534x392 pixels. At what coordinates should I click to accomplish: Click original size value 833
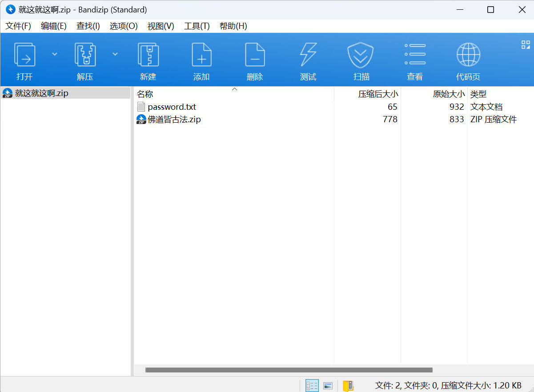pyautogui.click(x=457, y=119)
